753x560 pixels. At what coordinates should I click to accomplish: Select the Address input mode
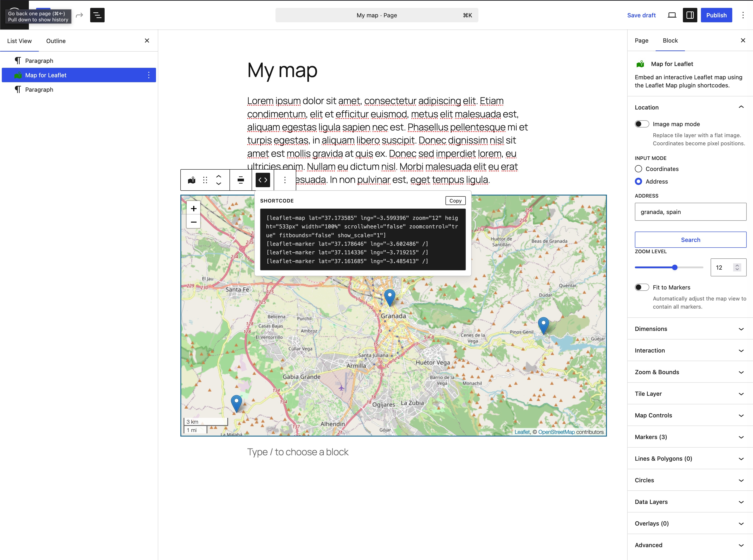point(638,181)
